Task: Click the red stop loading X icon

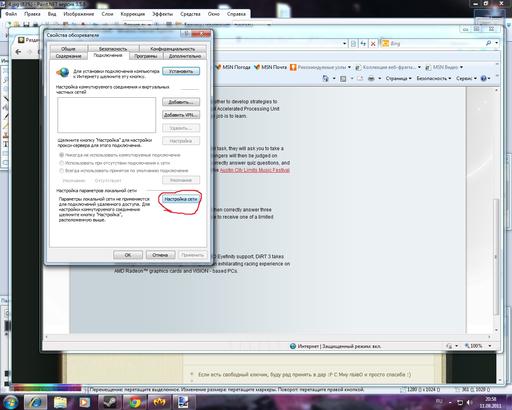Action: coord(373,43)
